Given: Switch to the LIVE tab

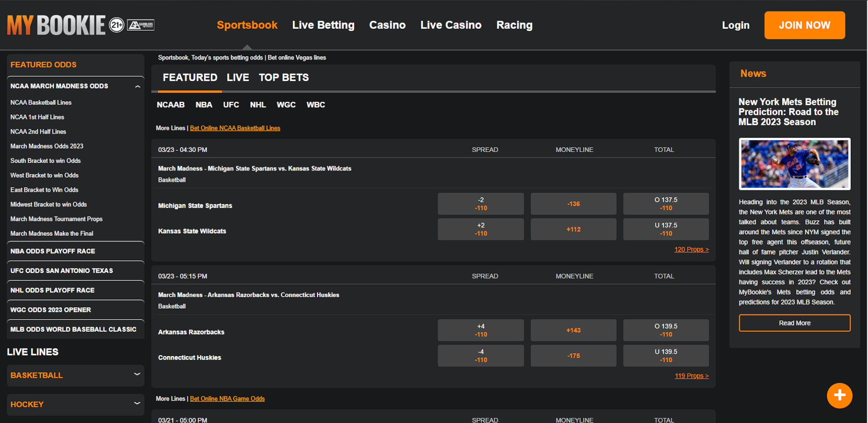Looking at the screenshot, I should [238, 78].
